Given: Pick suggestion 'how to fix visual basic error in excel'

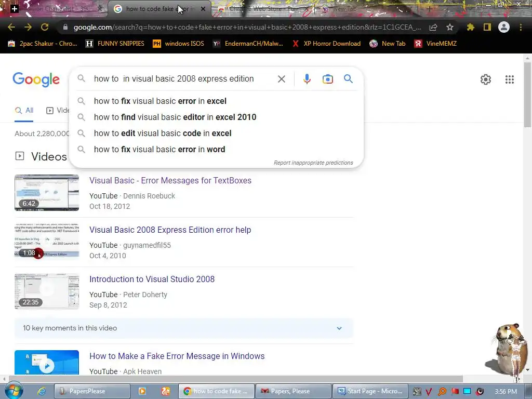Looking at the screenshot, I should 217,101.
